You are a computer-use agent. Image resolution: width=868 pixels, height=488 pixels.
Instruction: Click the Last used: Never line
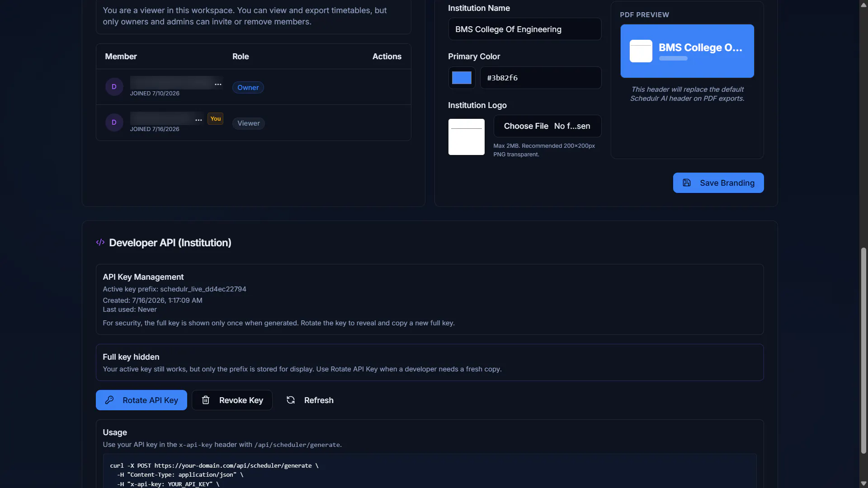pos(130,310)
